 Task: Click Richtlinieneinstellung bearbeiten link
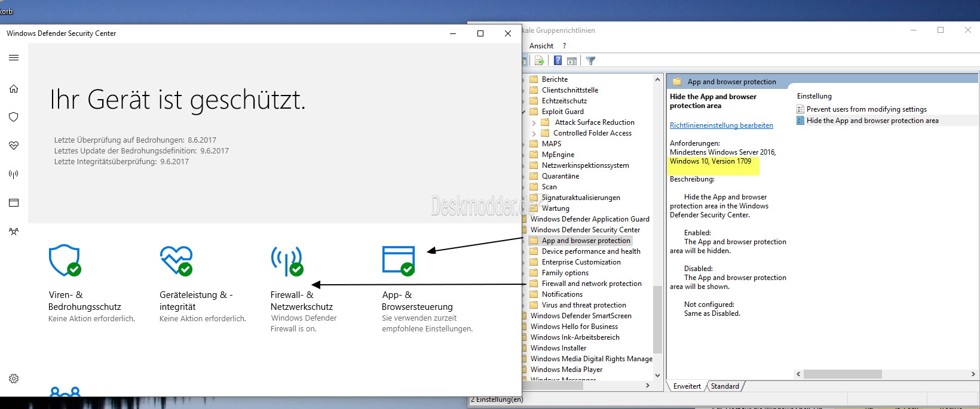point(721,125)
